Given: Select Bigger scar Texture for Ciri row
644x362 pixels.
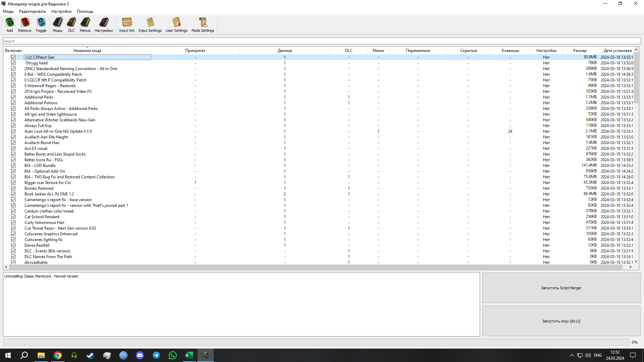Looking at the screenshot, I should [x=319, y=183].
